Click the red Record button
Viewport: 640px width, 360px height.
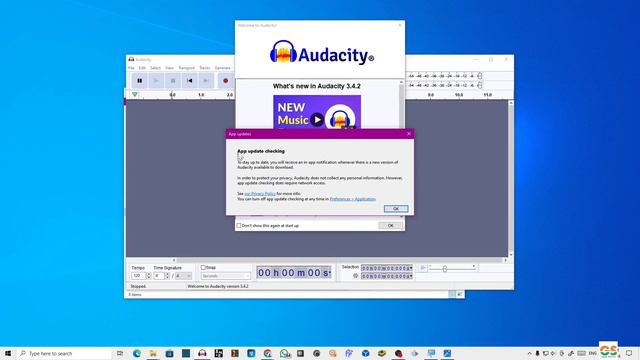point(225,81)
